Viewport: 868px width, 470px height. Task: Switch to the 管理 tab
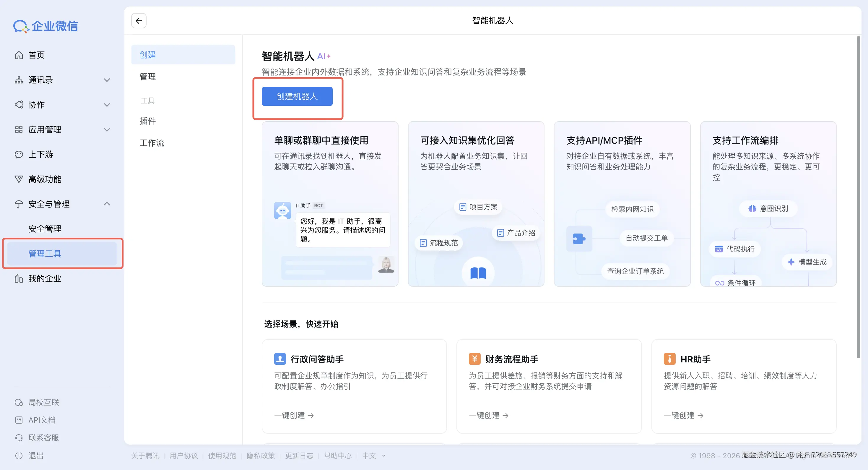148,77
